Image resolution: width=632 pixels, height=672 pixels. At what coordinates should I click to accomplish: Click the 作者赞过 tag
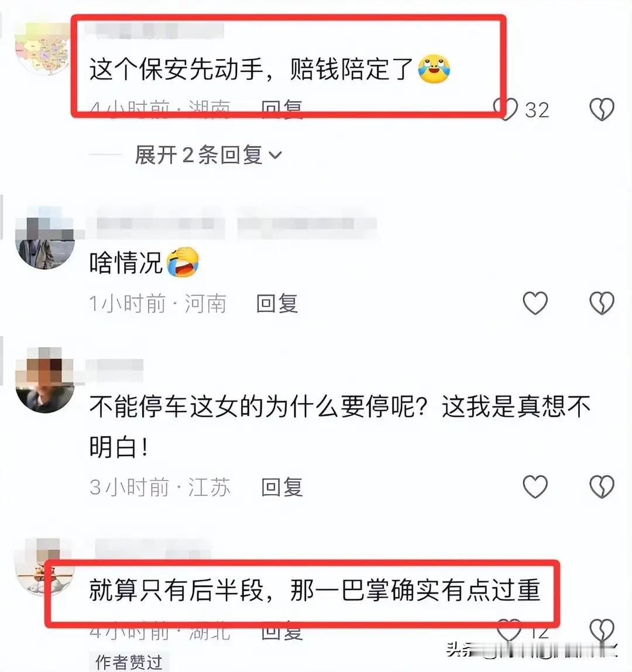click(x=129, y=662)
